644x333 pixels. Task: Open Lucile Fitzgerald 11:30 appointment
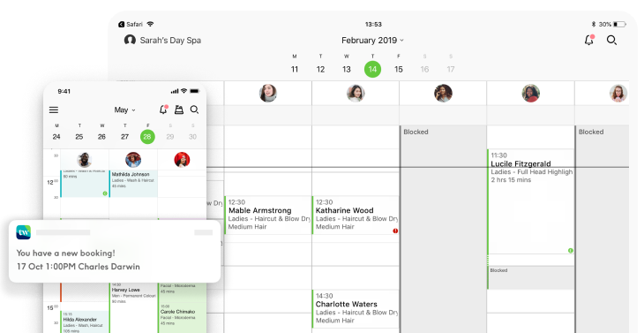point(531,201)
